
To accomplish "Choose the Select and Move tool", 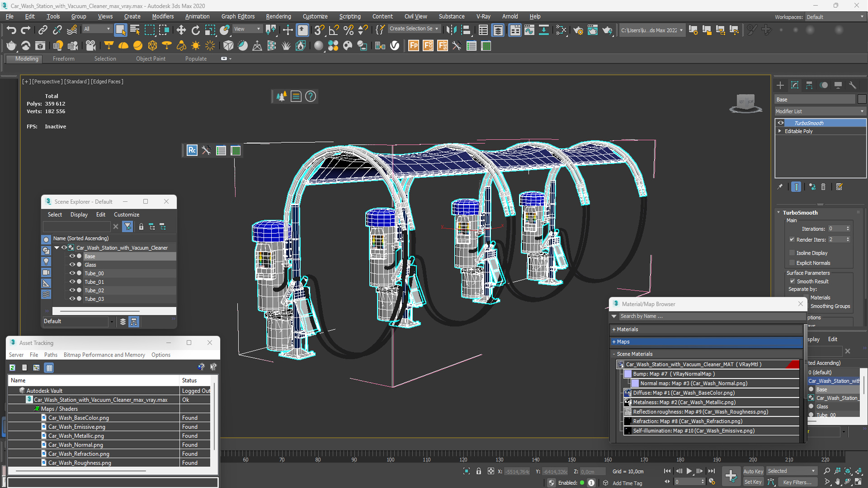I will 181,30.
